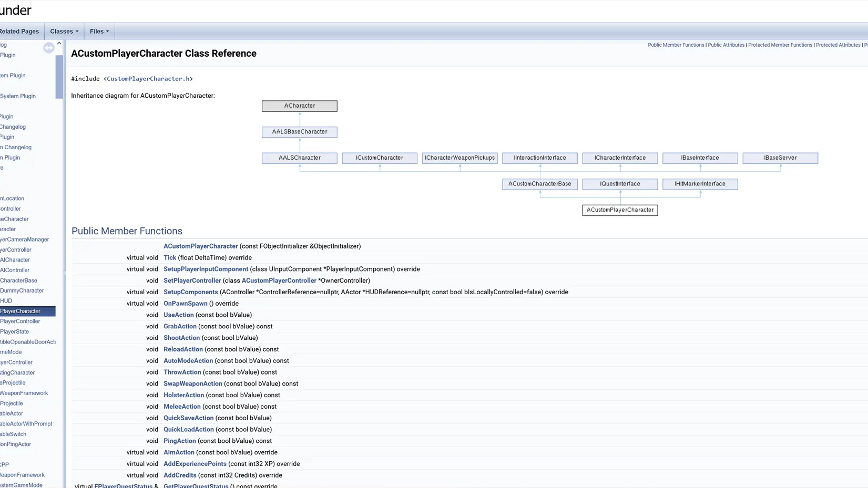Jump to Public Attributes section link
Viewport: 868px width, 488px height.
click(x=726, y=45)
